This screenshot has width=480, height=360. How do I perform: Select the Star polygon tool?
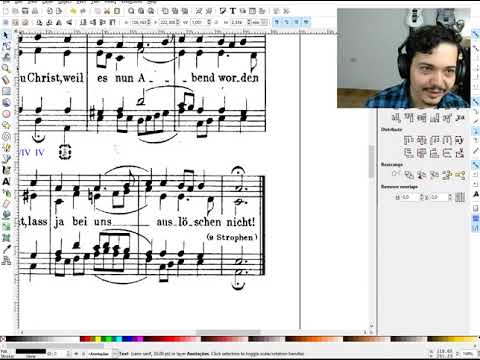click(x=6, y=125)
